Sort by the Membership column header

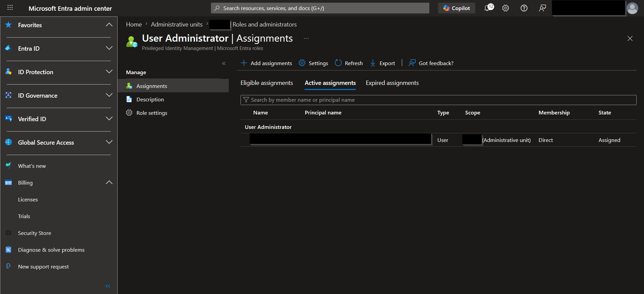(554, 113)
